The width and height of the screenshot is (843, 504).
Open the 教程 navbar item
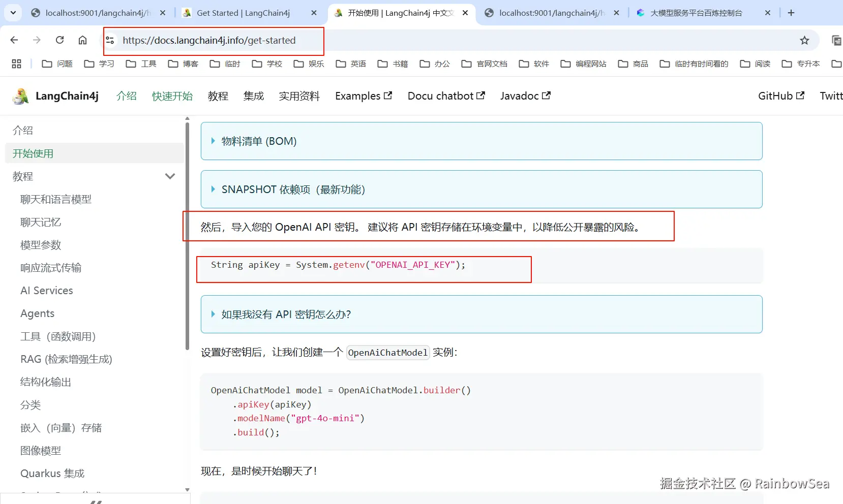pyautogui.click(x=218, y=96)
